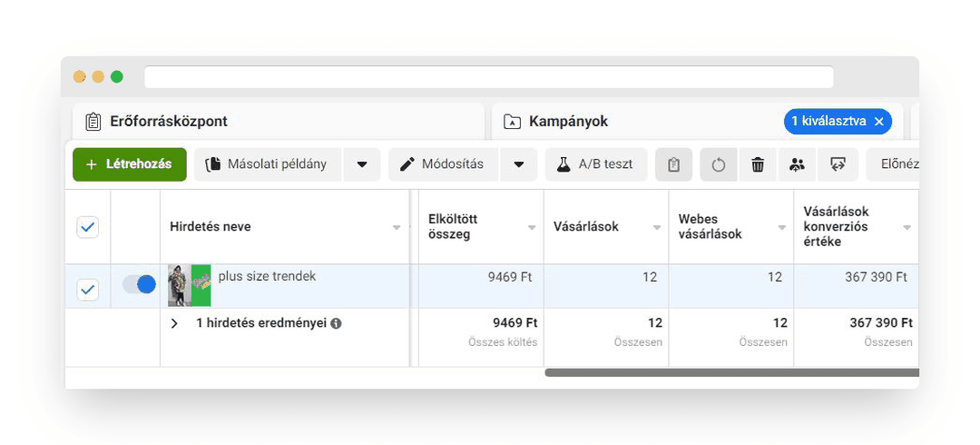
Task: Open the plus size trendek ad thumbnail
Action: (190, 285)
